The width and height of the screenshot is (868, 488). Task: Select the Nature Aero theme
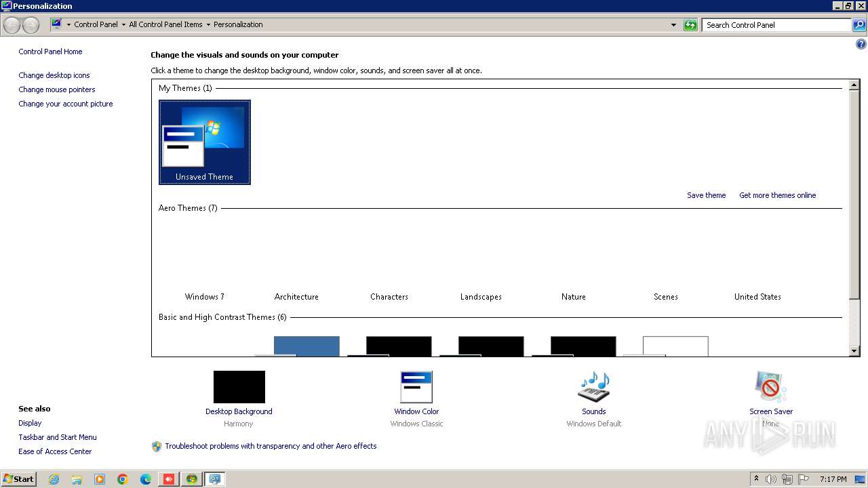coord(574,262)
